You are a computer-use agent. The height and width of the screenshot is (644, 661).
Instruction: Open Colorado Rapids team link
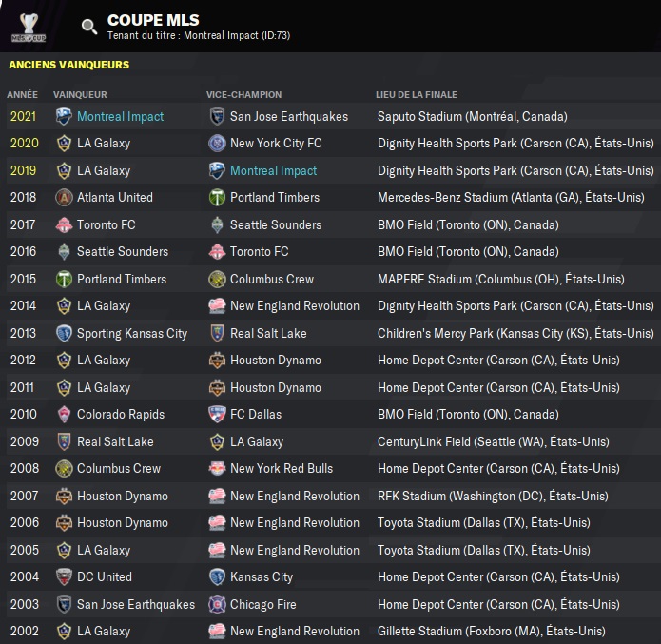(x=121, y=414)
